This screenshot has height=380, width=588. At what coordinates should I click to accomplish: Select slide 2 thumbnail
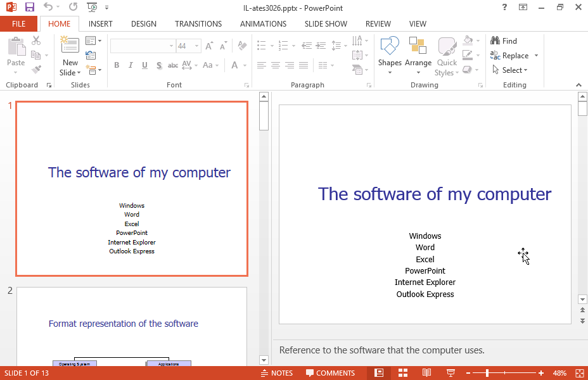click(x=132, y=326)
